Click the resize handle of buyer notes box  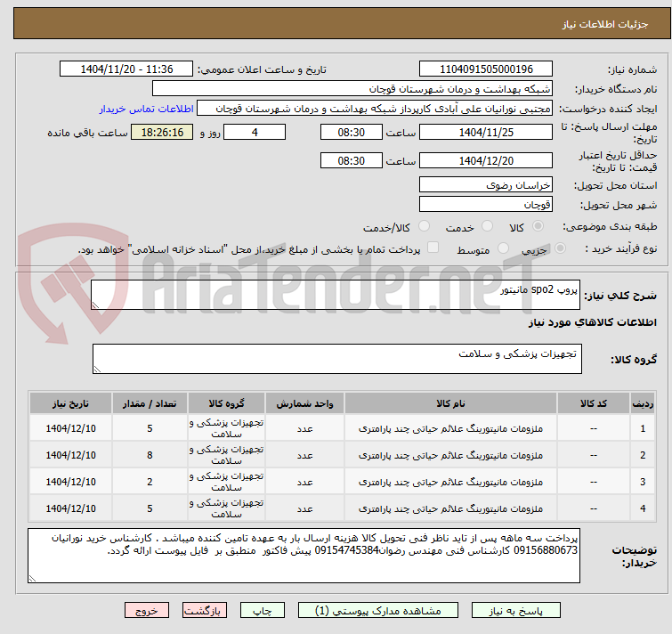pyautogui.click(x=32, y=579)
